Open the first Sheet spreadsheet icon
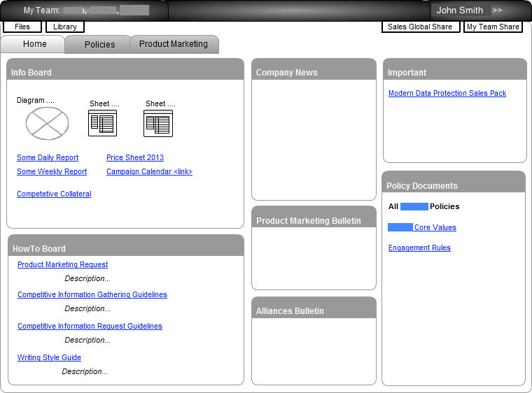 coord(102,124)
